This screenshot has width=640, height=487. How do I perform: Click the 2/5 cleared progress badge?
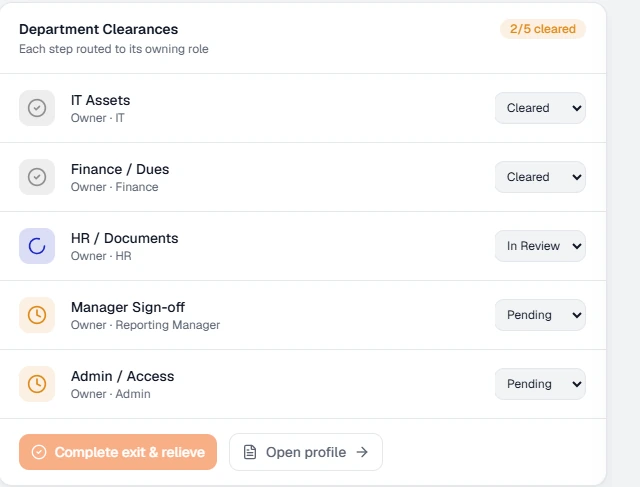coord(543,29)
